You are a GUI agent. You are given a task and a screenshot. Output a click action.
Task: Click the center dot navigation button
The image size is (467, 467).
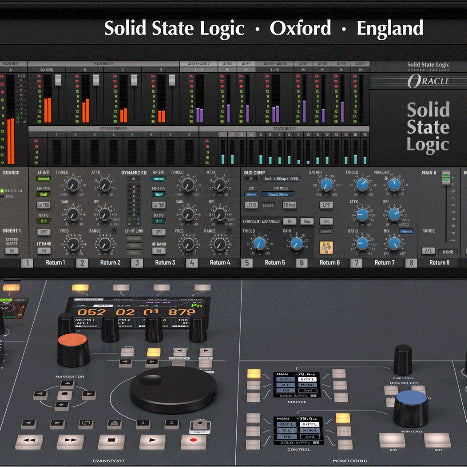point(65,395)
